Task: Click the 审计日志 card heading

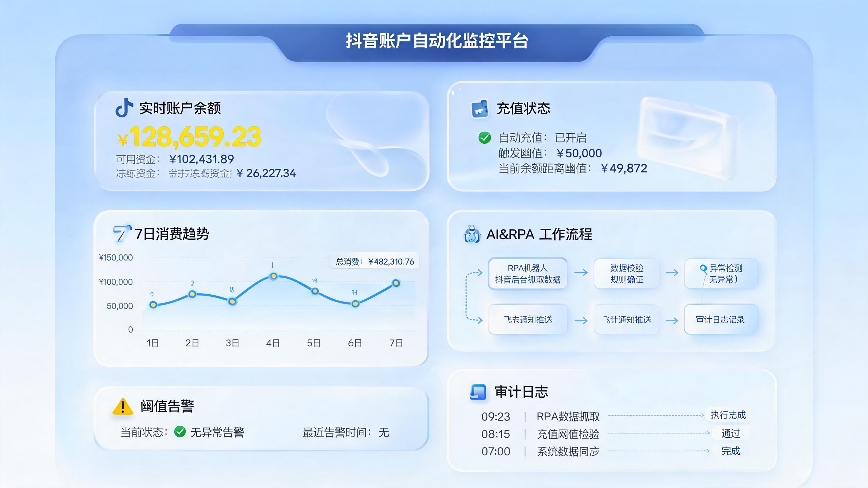Action: (x=521, y=392)
